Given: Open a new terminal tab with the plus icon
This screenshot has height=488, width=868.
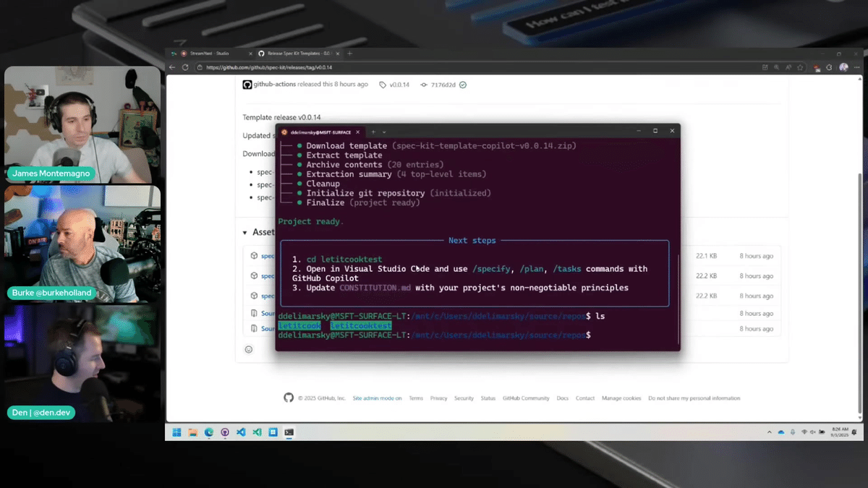Looking at the screenshot, I should [x=373, y=132].
